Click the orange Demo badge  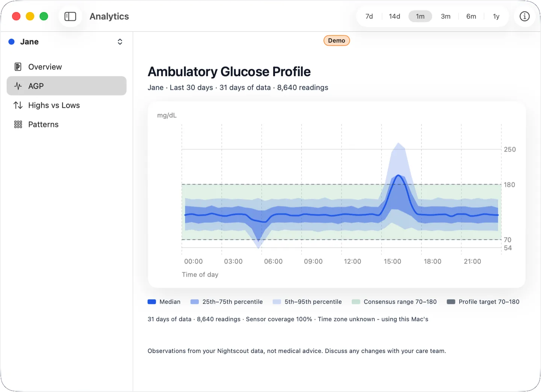[x=337, y=41]
